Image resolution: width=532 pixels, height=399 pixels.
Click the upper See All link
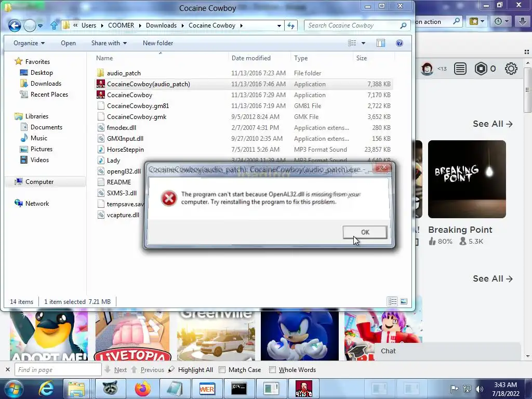pyautogui.click(x=493, y=124)
